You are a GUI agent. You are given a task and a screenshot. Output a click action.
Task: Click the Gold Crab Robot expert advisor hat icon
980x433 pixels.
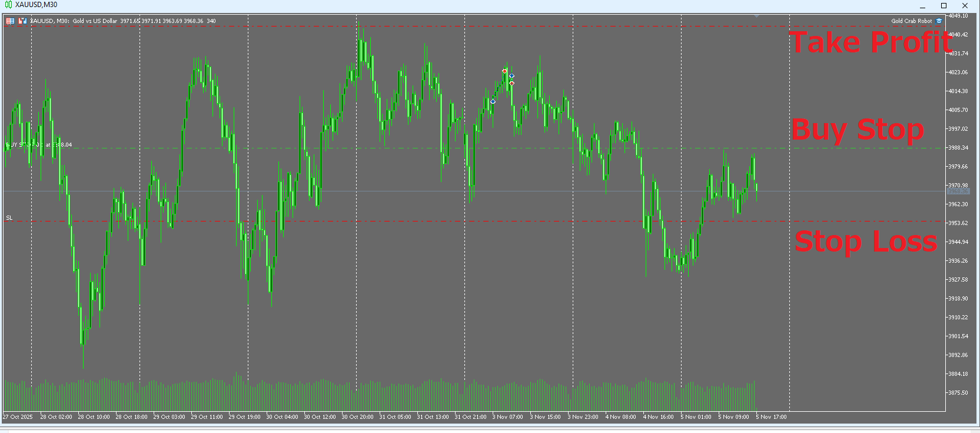point(939,21)
